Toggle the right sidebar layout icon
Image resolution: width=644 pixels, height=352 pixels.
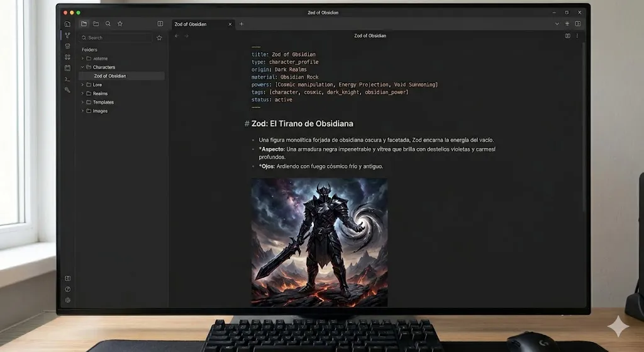pos(578,24)
